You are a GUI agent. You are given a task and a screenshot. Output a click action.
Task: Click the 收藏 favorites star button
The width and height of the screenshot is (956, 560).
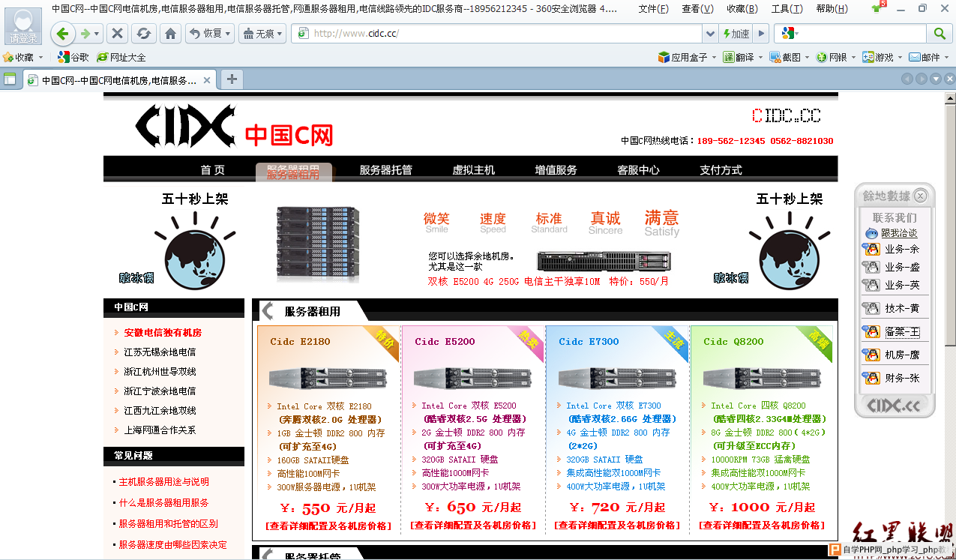point(19,57)
